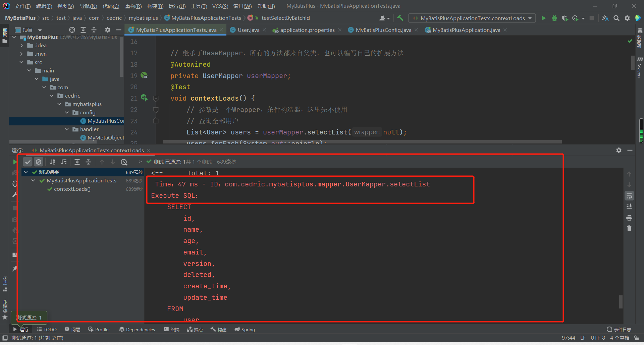Open the 事件日志 event log
This screenshot has width=644, height=345.
pyautogui.click(x=619, y=330)
